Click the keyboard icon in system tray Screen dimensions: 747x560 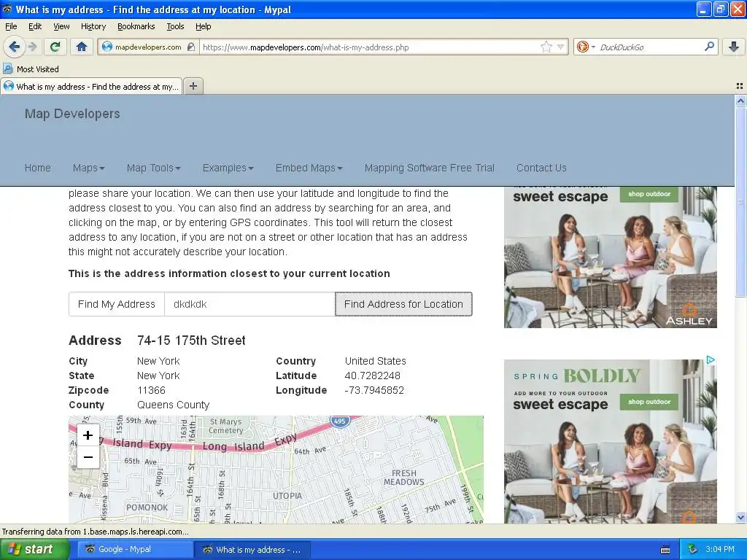[665, 550]
